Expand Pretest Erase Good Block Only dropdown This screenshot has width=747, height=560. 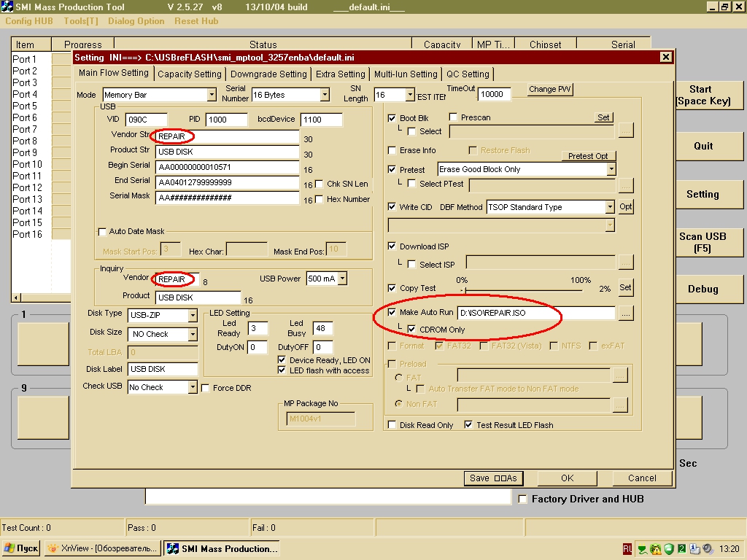point(611,169)
